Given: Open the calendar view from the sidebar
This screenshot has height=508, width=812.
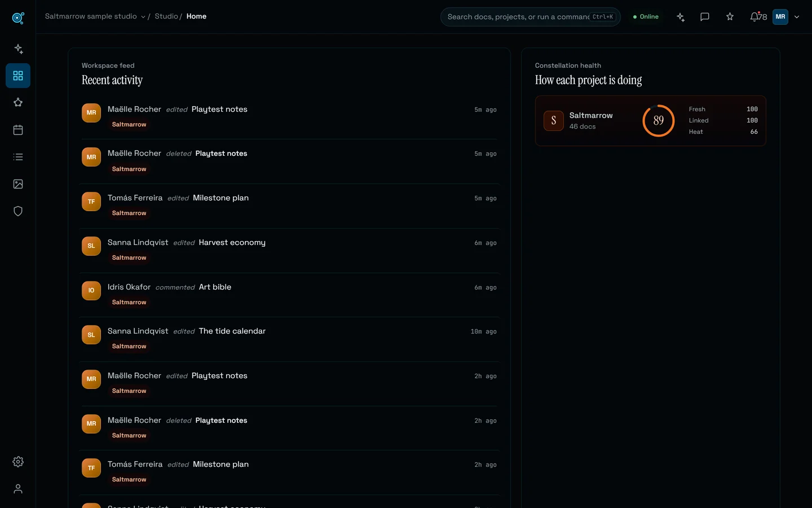Looking at the screenshot, I should coord(18,130).
